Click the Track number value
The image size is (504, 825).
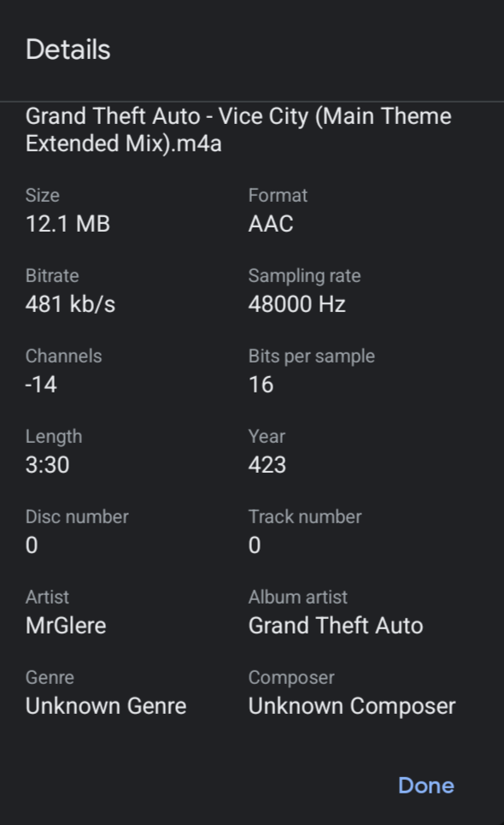[x=252, y=545]
